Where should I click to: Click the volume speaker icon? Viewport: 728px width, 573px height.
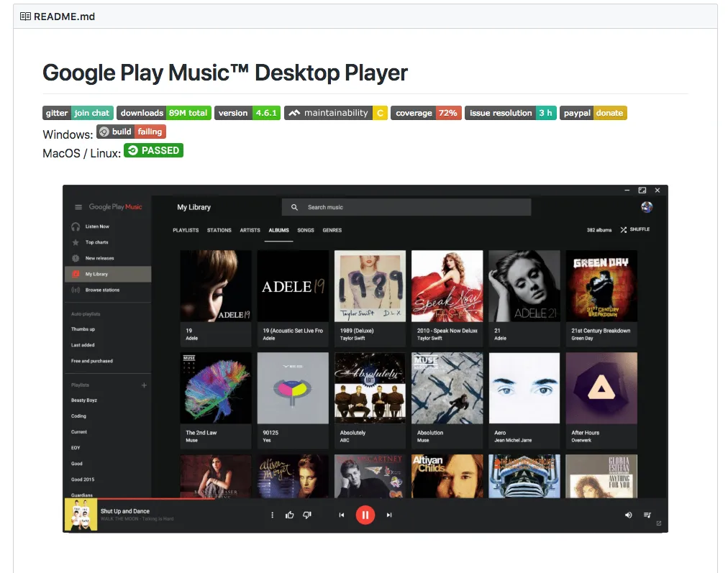point(628,515)
